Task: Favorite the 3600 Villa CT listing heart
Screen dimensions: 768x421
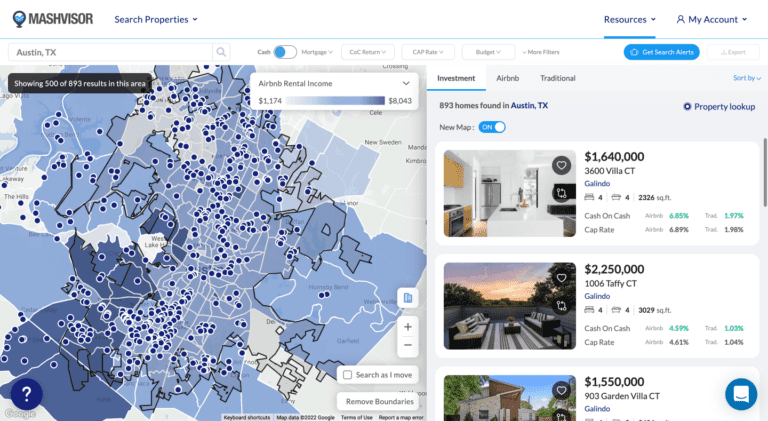Action: 562,166
